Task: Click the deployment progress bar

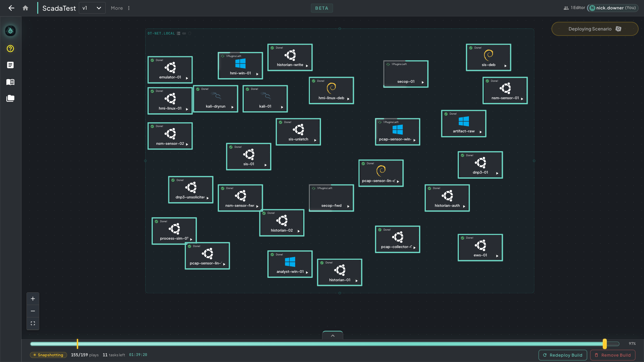Action: 325,344
